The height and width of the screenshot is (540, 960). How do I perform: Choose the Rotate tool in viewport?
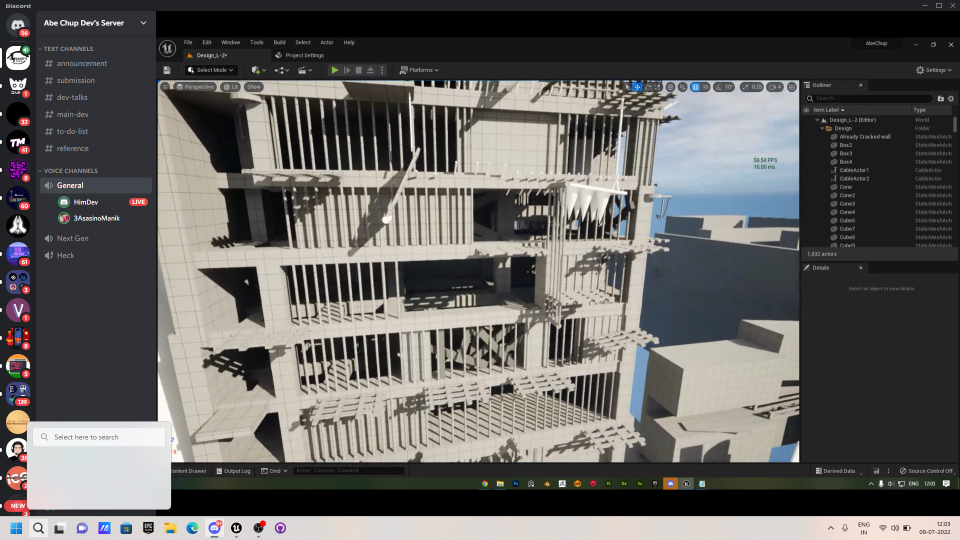pos(648,87)
